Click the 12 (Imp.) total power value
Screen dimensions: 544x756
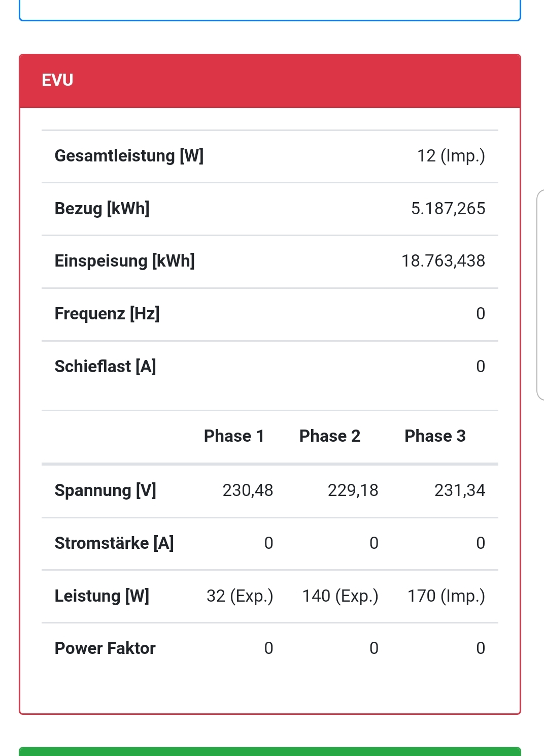click(451, 156)
